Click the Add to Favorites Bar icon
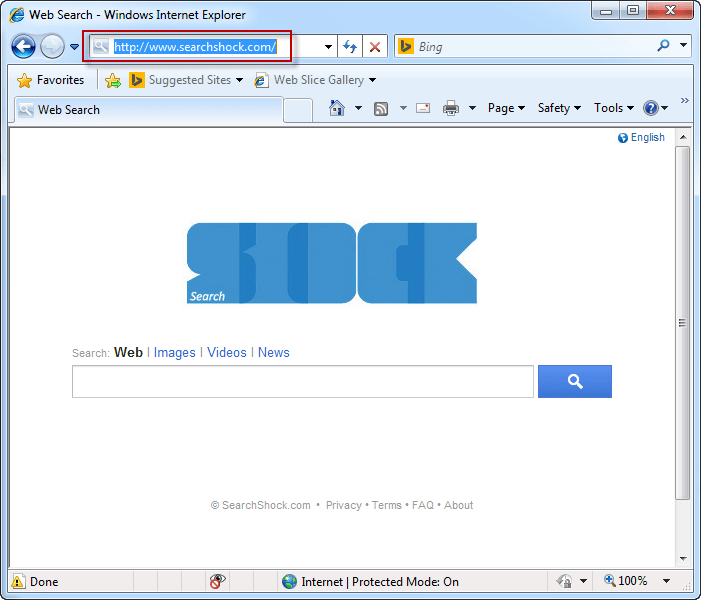 113,80
